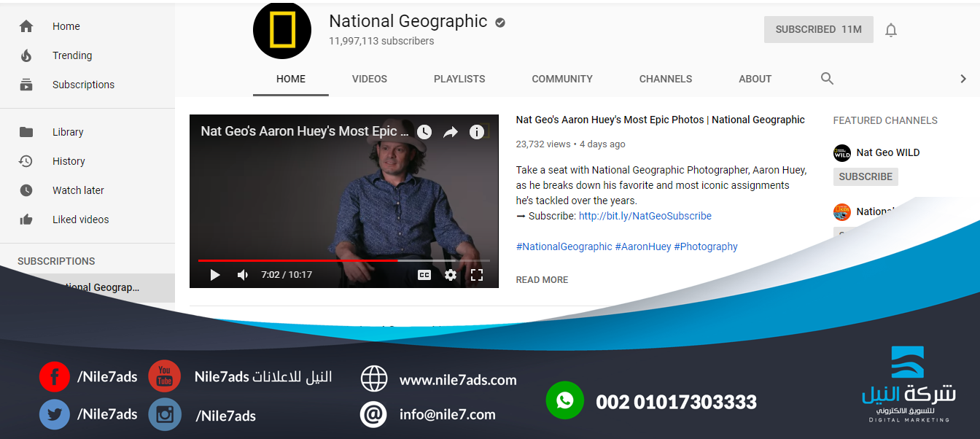The width and height of the screenshot is (980, 439).
Task: Switch to the VIDEOS tab
Action: click(x=370, y=79)
